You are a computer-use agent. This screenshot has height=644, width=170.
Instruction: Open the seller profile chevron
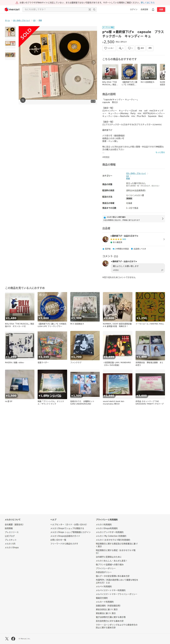[x=164, y=239]
